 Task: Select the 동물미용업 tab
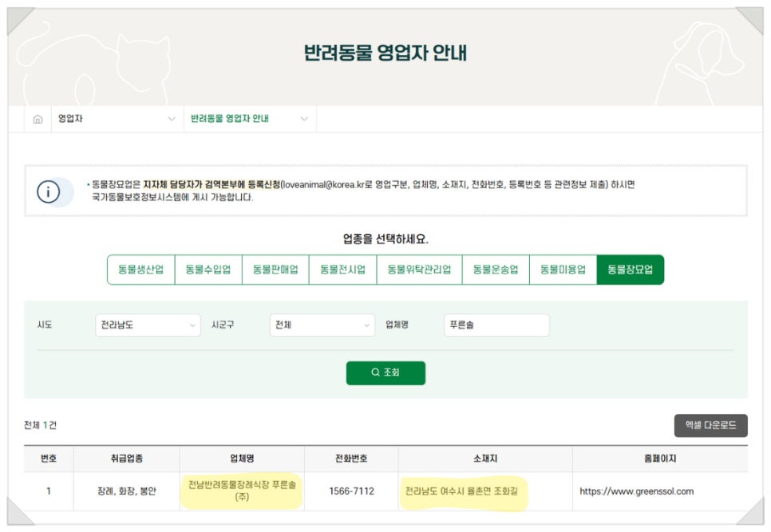click(x=563, y=270)
